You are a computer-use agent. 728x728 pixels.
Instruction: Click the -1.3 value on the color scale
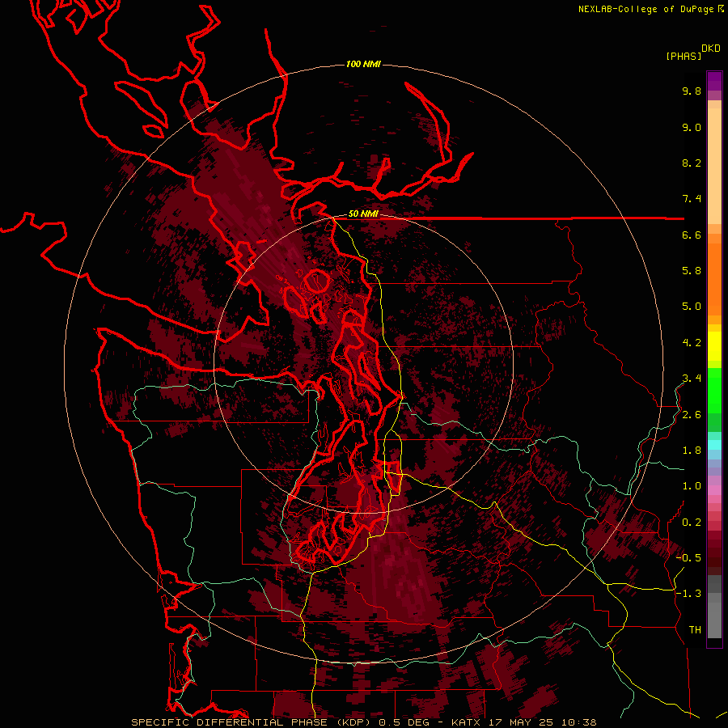[x=688, y=594]
